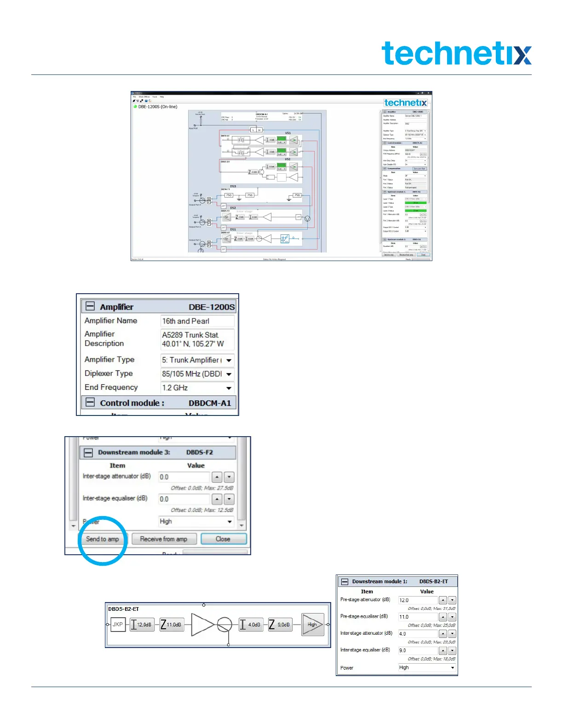
Task: Click the circled Send to amp button
Action: [103, 539]
